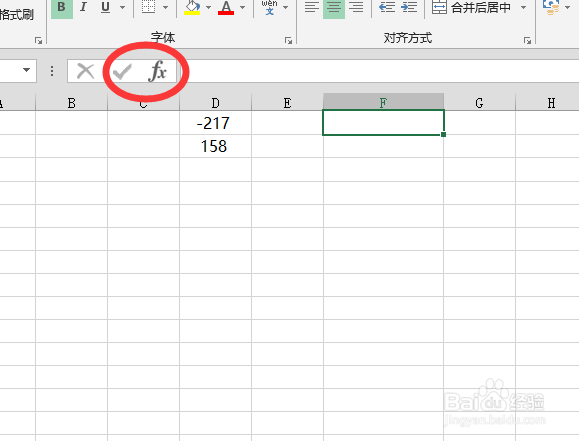Toggle Bold formatting
The height and width of the screenshot is (441, 579).
pos(62,7)
